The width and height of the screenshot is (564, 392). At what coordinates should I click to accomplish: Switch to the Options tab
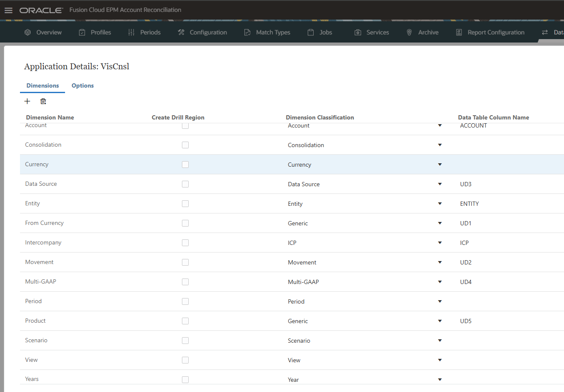click(x=82, y=85)
